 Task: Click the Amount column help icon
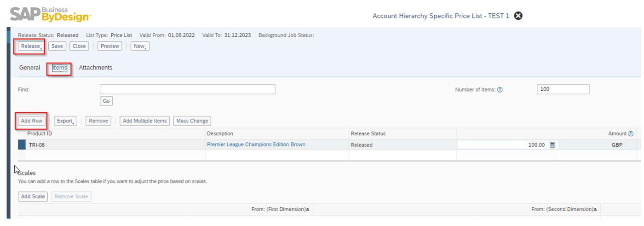point(631,133)
